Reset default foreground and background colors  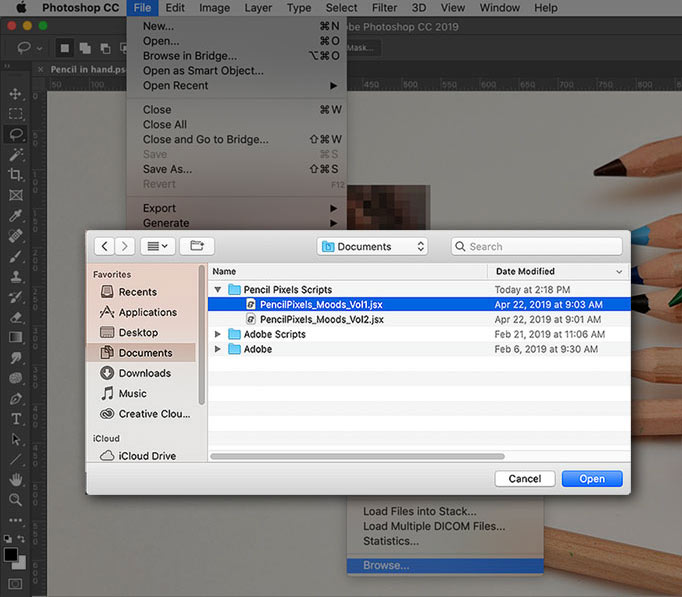point(8,539)
